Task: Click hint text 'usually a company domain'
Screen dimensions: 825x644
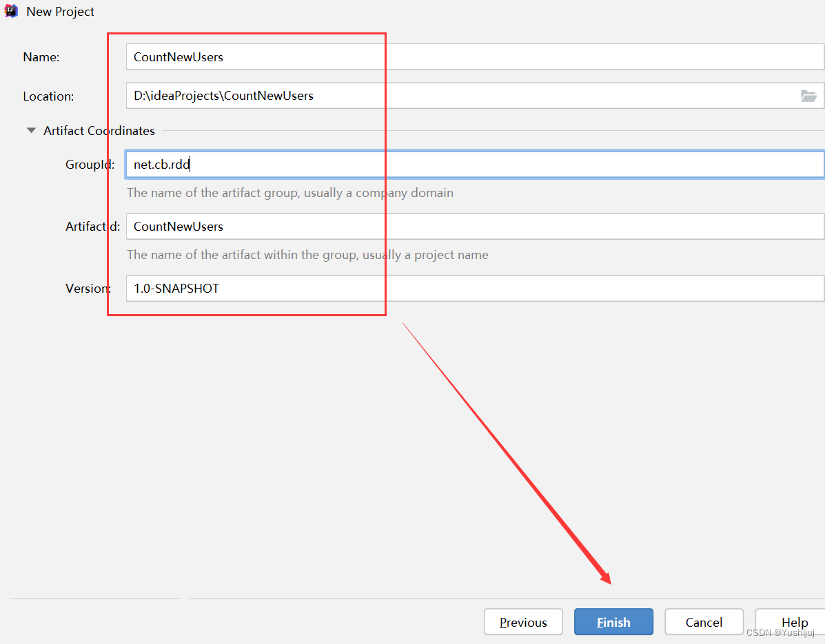Action: coord(378,193)
